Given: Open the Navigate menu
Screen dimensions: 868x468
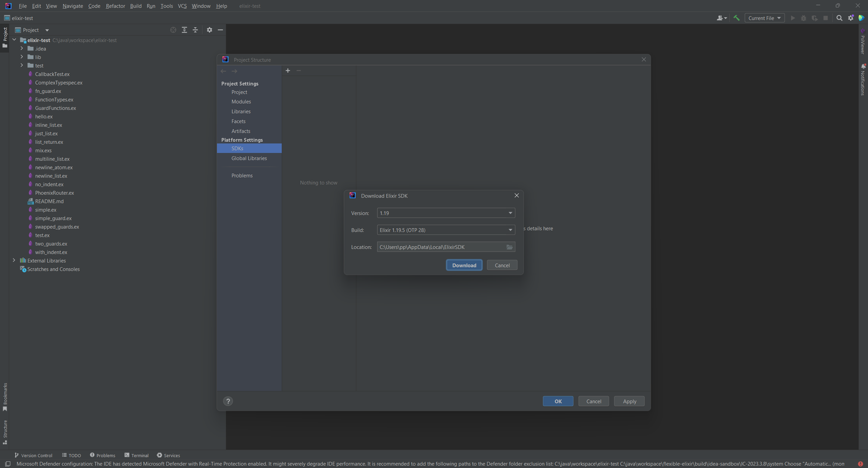Looking at the screenshot, I should 73,6.
